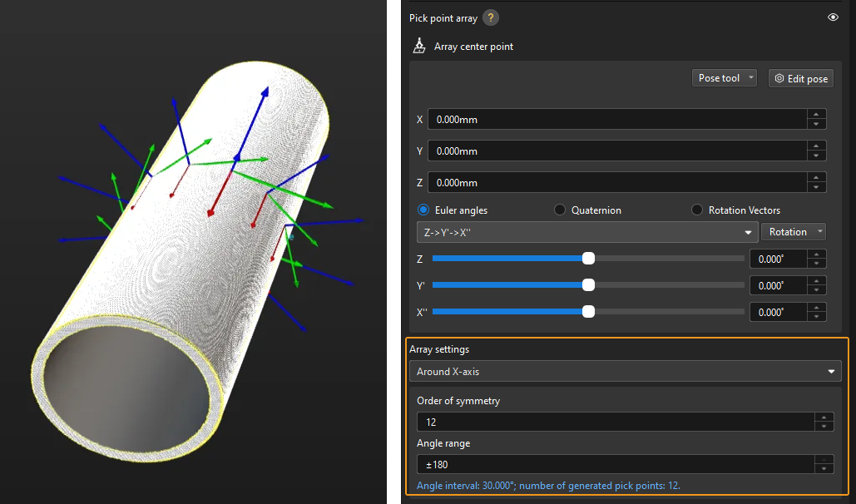
Task: Click the X'' angle slider handle
Action: [588, 312]
